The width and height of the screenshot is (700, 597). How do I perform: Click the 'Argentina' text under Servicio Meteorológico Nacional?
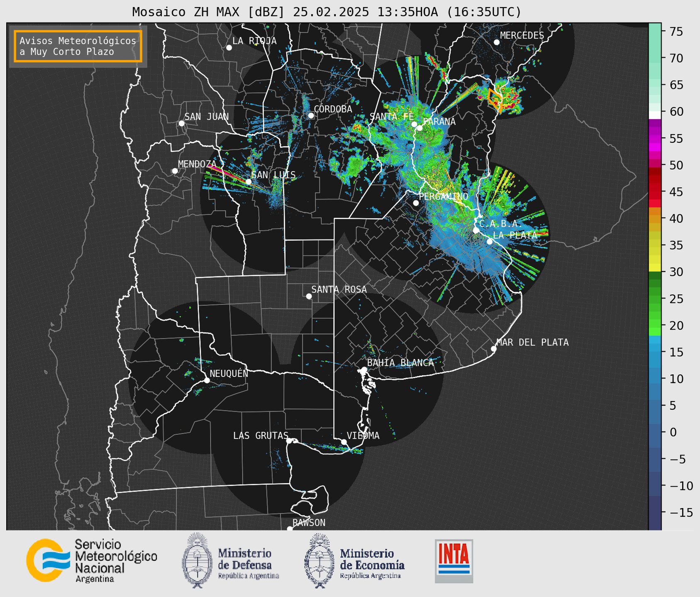(95, 579)
